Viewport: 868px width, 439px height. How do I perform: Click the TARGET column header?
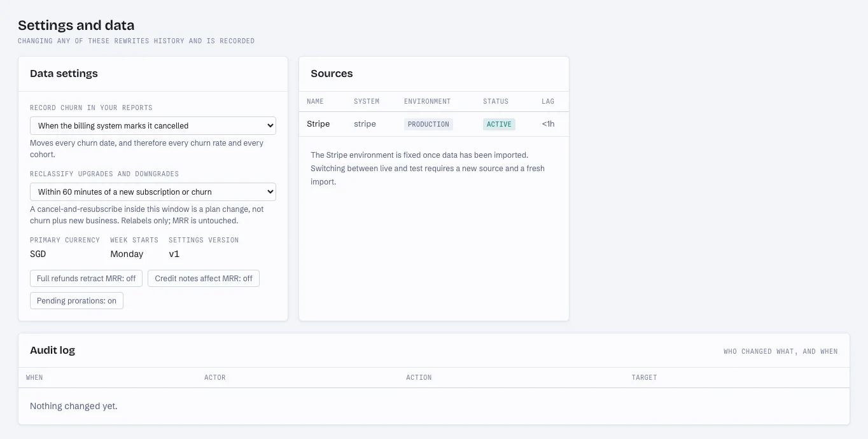(644, 378)
